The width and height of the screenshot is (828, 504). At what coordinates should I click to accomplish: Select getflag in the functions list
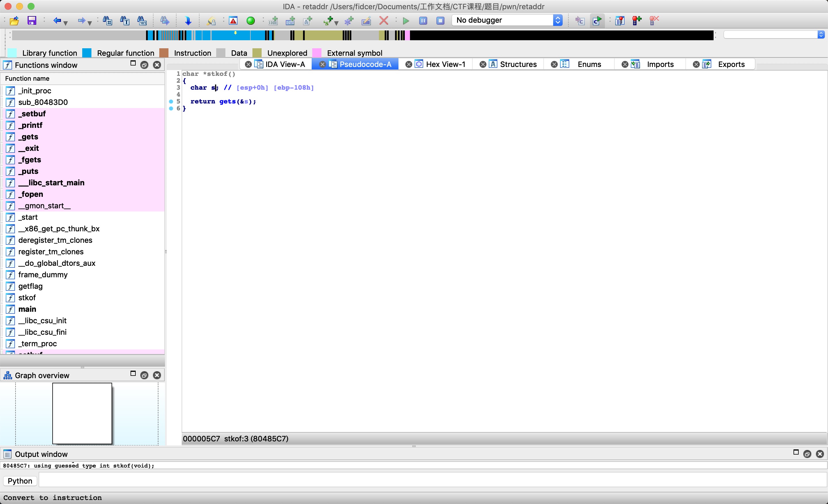coord(30,286)
